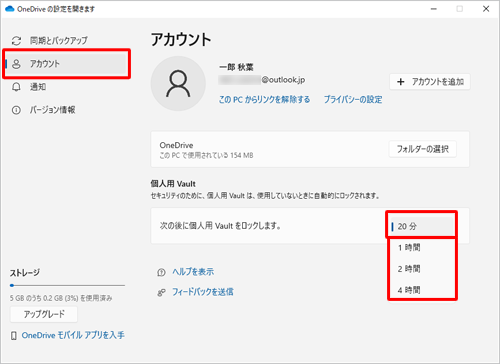Close the OneDrive settings window
The image size is (500, 364).
click(x=486, y=9)
